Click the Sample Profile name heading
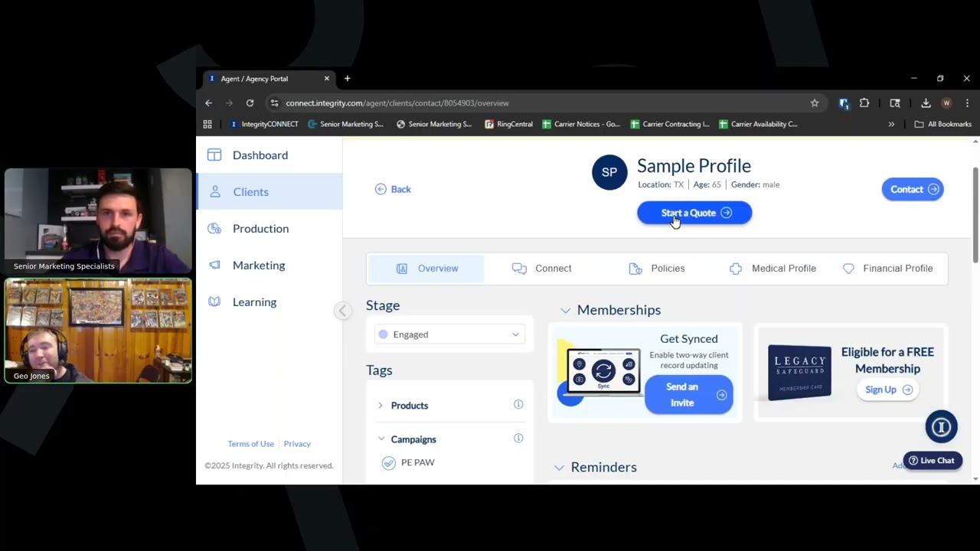Screen dimensions: 980x551 point(694,166)
